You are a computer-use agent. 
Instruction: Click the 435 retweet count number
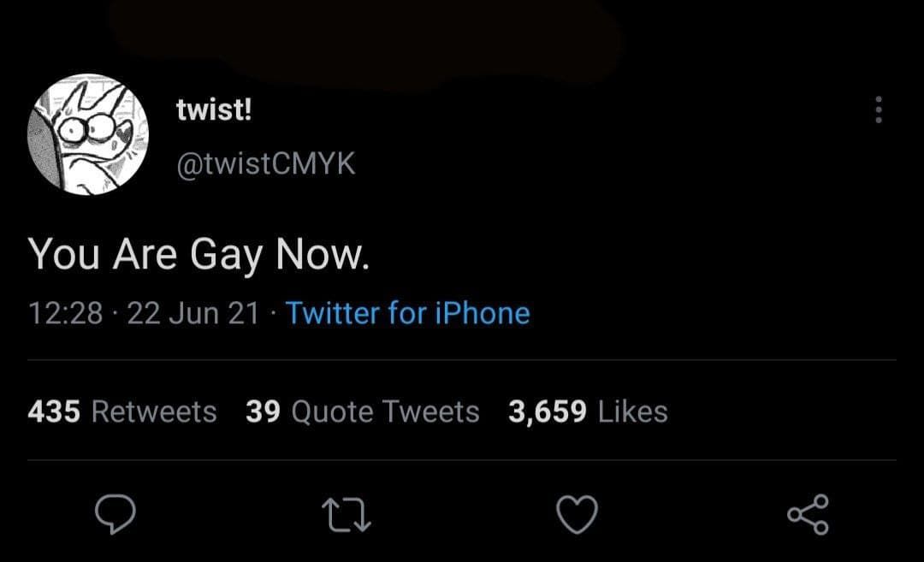(54, 412)
